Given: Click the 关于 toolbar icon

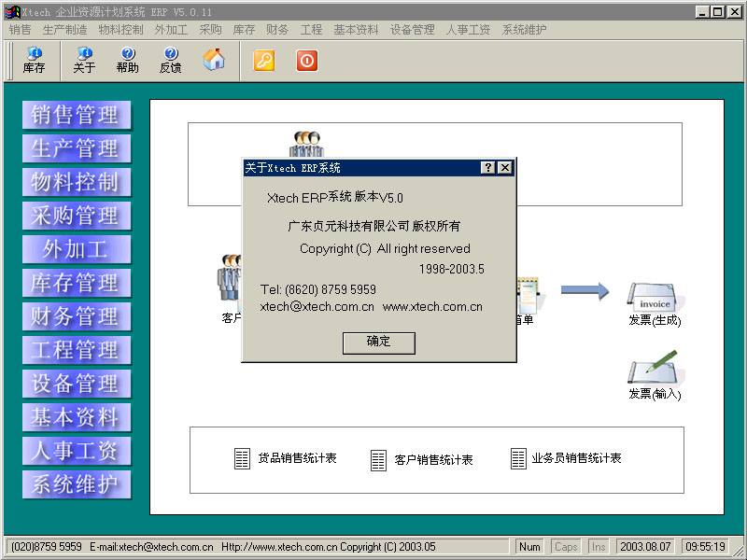Looking at the screenshot, I should tap(84, 61).
